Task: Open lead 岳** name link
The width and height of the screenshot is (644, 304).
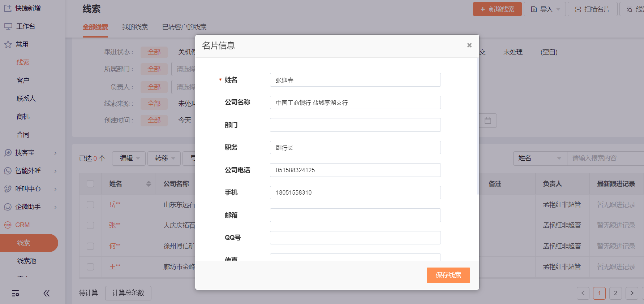Action: 115,205
